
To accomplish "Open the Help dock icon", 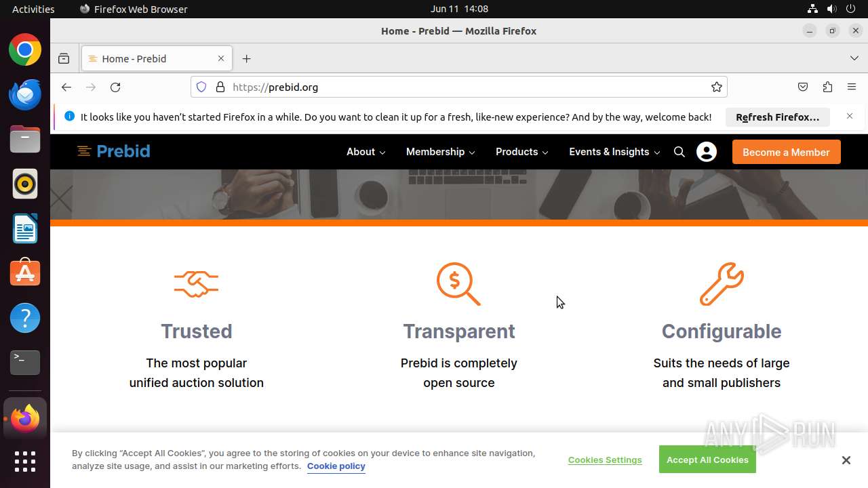I will [25, 318].
